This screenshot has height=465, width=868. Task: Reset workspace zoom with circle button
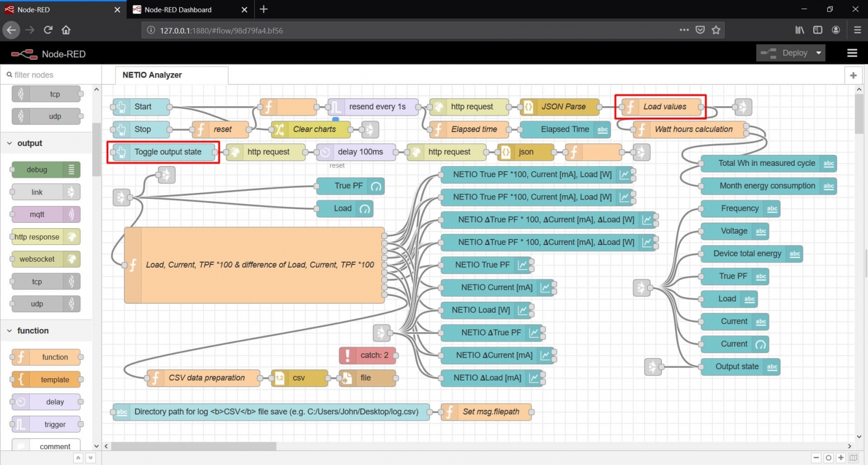pos(828,458)
